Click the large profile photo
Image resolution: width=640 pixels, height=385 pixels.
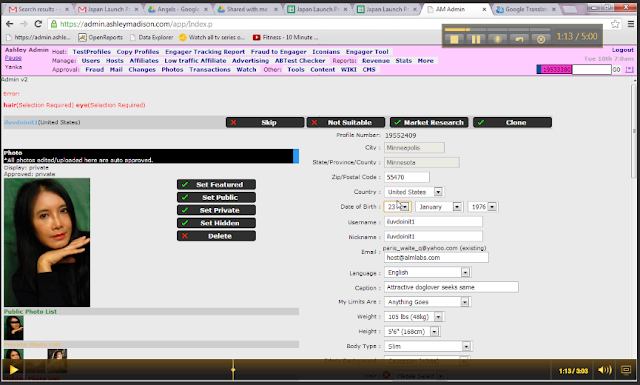tap(47, 243)
